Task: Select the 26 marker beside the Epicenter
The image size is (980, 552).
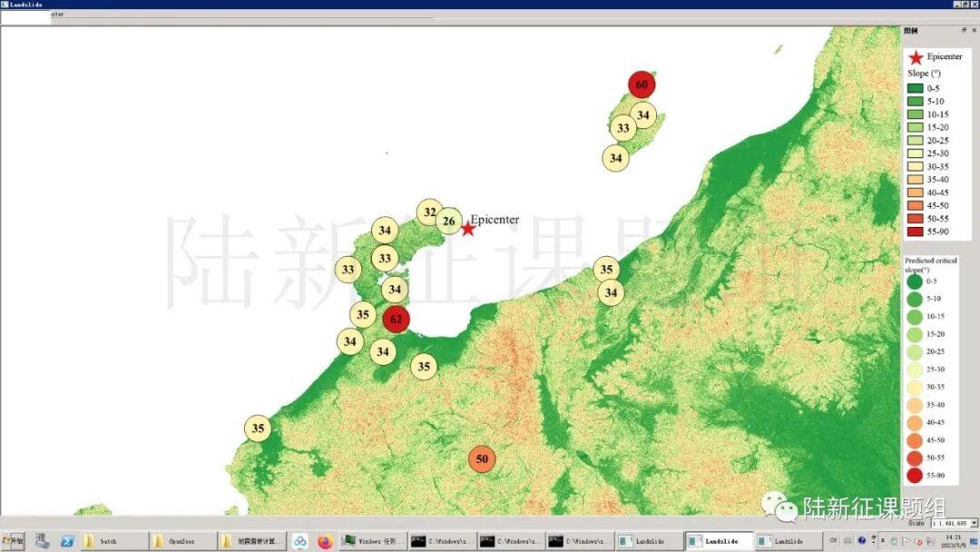Action: [x=448, y=221]
